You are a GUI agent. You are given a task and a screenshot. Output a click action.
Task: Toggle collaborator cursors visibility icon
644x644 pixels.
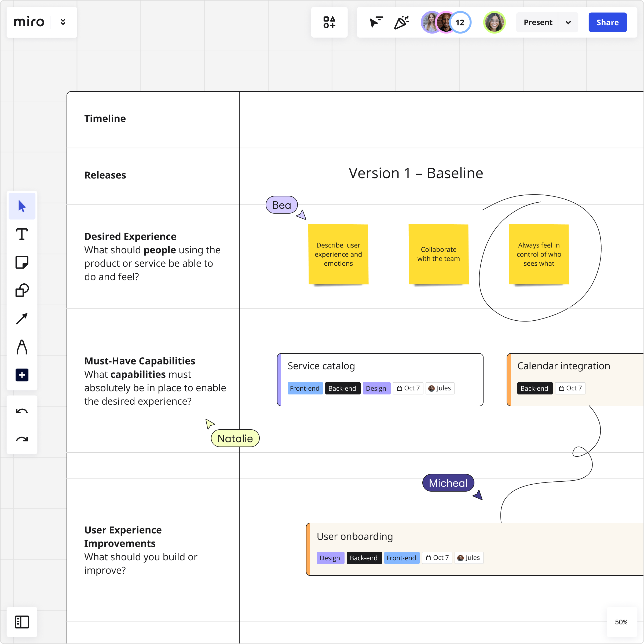point(376,22)
